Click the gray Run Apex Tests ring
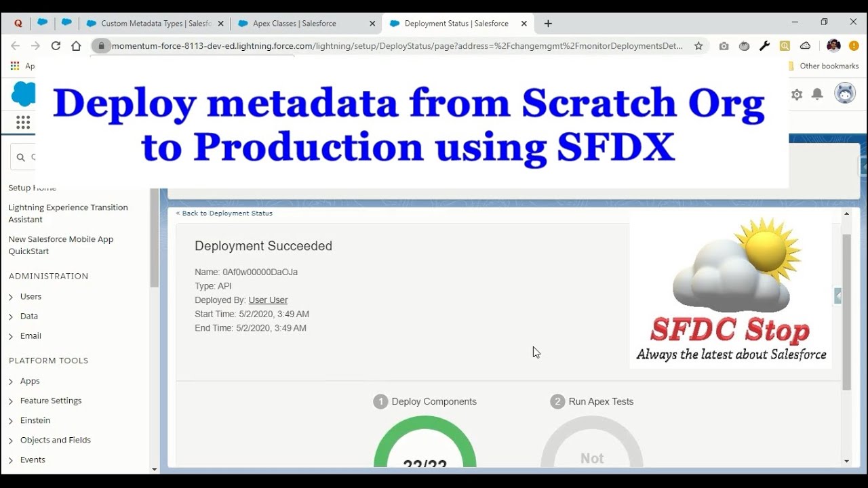 [591, 442]
